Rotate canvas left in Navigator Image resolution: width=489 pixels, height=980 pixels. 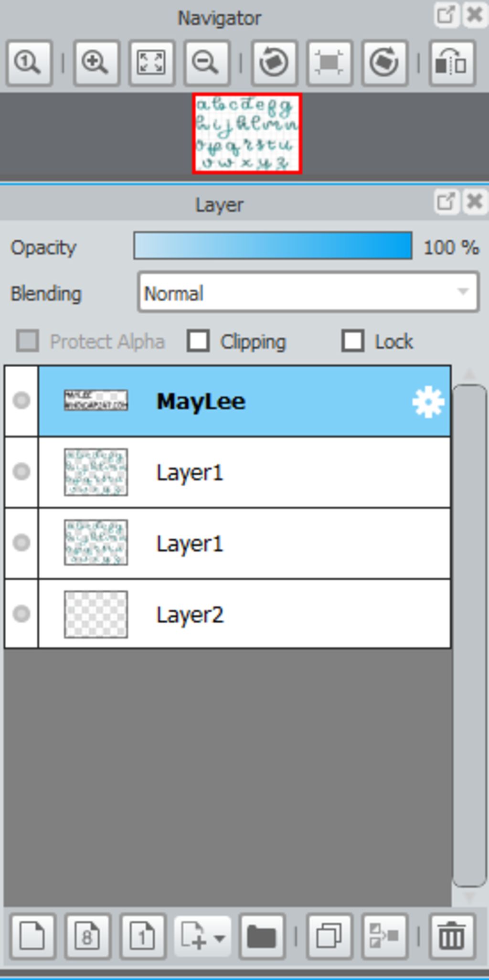click(274, 63)
